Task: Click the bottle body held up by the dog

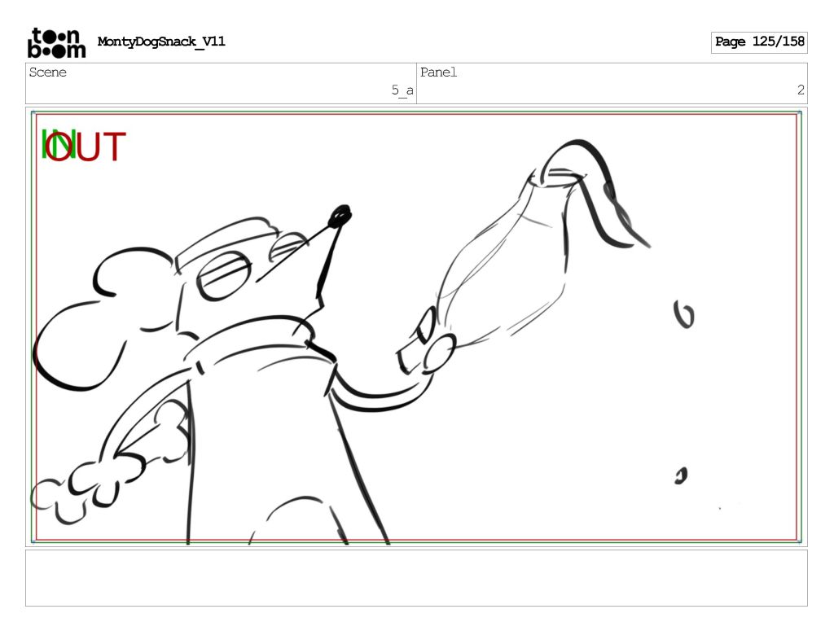Action: click(x=505, y=269)
